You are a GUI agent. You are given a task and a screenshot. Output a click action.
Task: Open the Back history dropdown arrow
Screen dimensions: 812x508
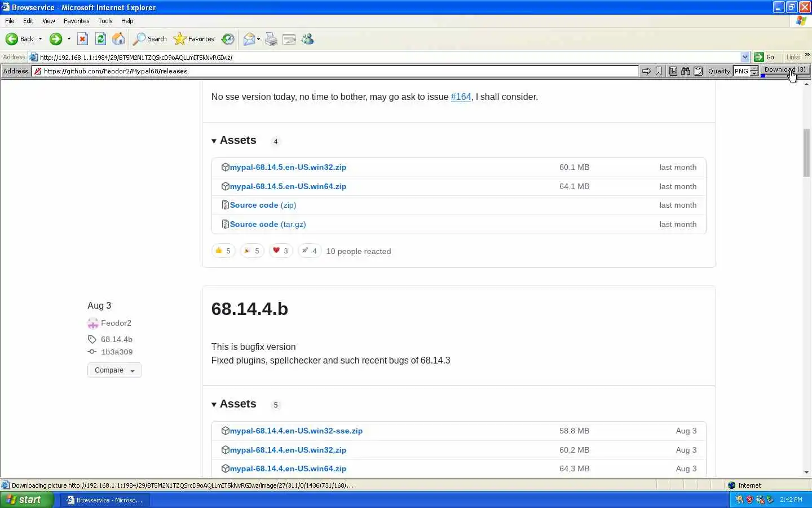40,39
